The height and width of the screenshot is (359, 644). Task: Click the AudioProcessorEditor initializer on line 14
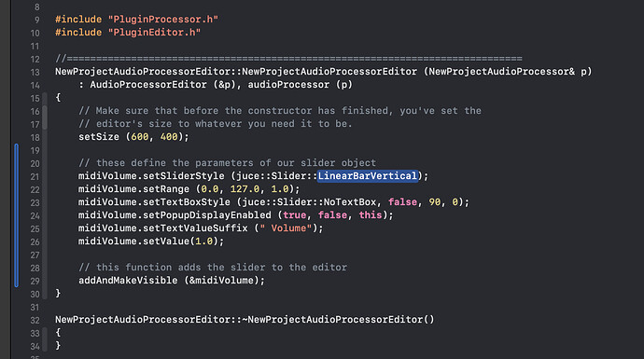[148, 85]
